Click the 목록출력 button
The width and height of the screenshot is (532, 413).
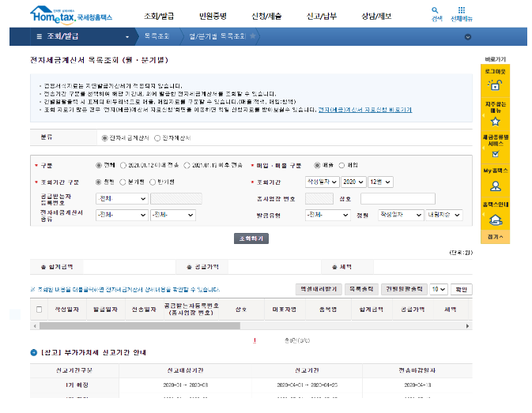coord(361,289)
